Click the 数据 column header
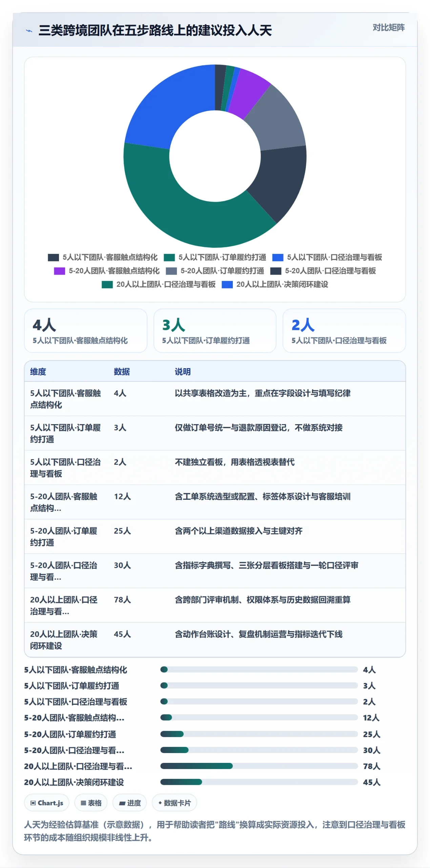 click(x=122, y=372)
